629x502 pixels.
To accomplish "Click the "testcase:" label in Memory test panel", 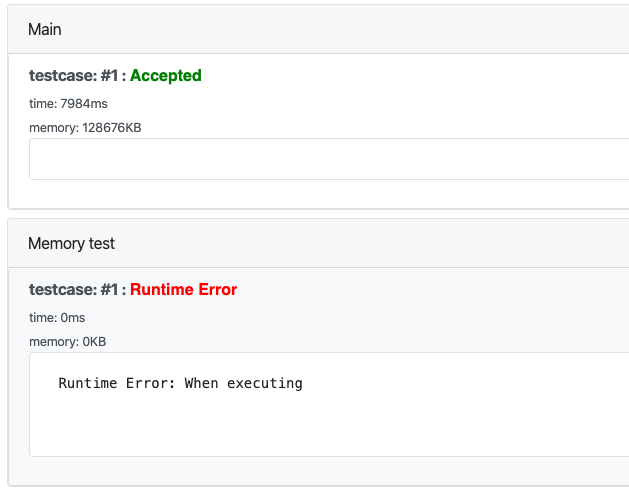I will tap(62, 289).
